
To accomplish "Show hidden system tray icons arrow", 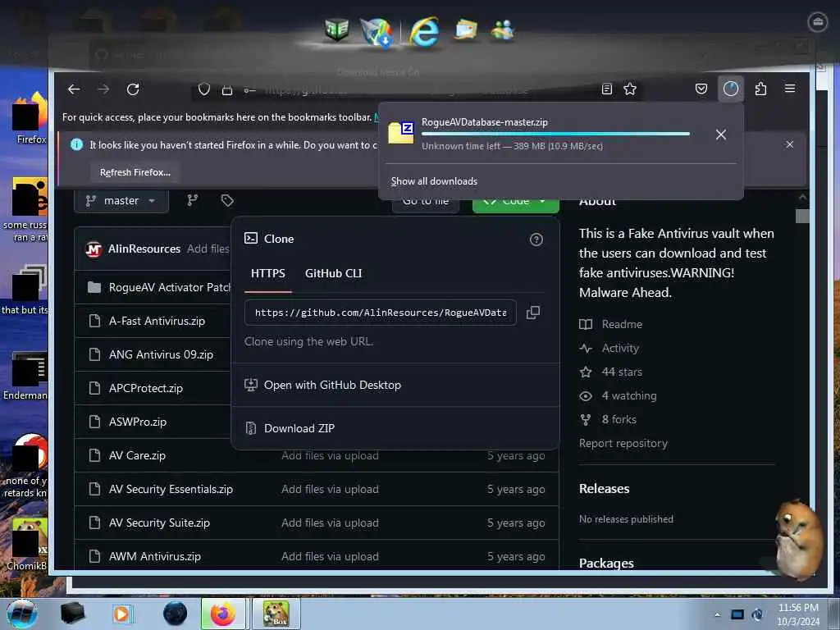I will 717,614.
